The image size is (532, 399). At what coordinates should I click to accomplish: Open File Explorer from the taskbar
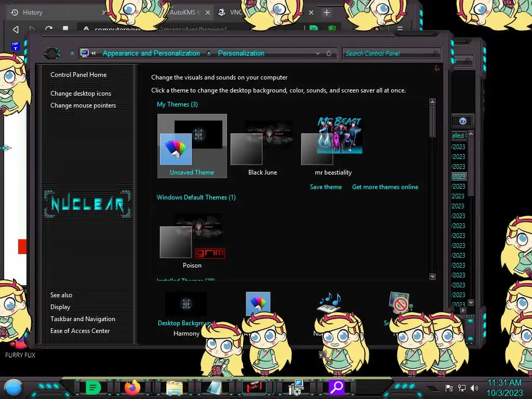[175, 388]
